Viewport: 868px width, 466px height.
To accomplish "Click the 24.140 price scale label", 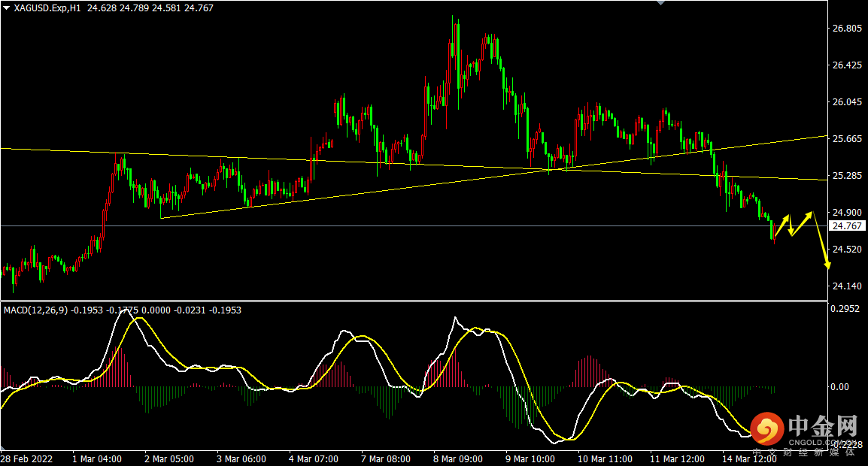I will coord(847,286).
